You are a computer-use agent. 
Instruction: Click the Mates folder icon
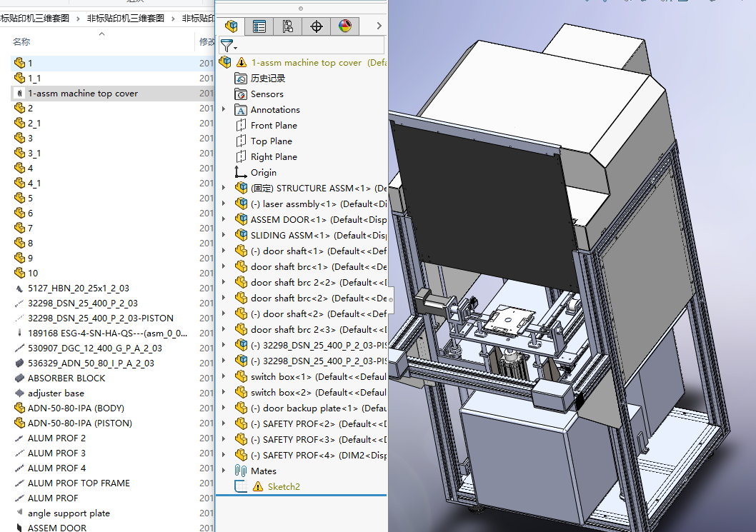coord(241,471)
